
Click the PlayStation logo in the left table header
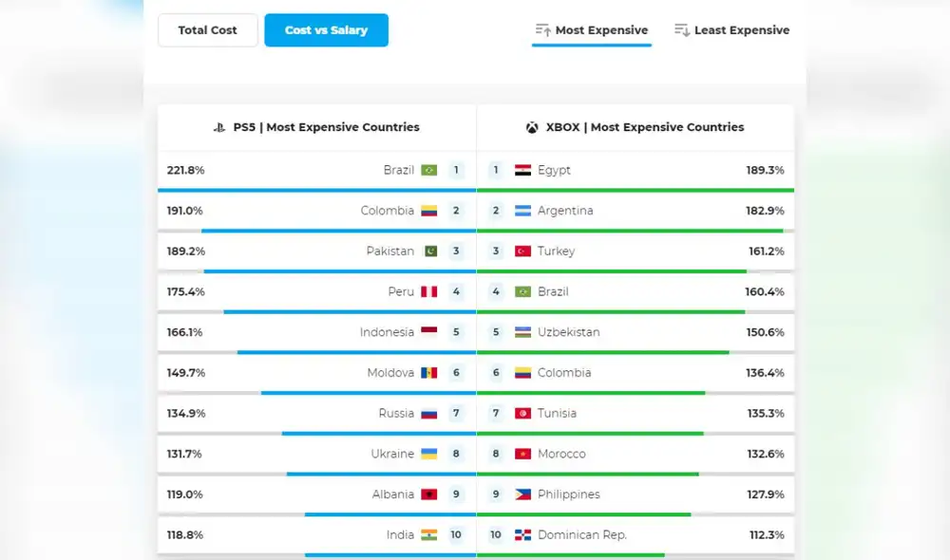(218, 126)
